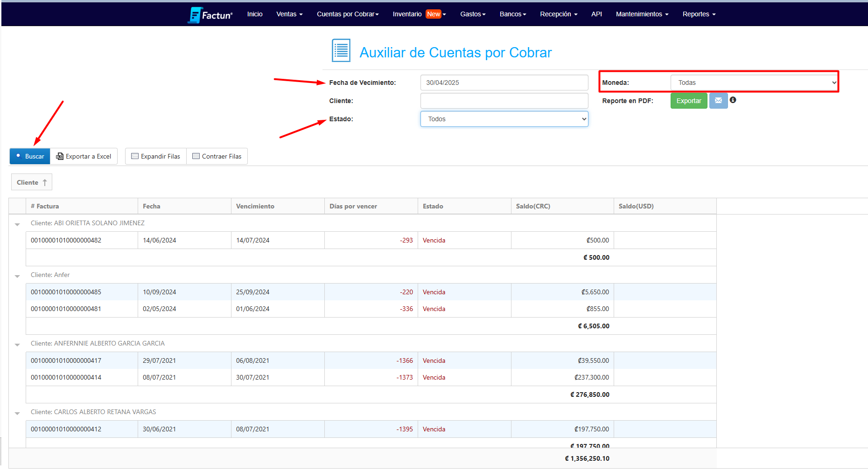Click the Factun logo
The image size is (868, 471).
[210, 14]
